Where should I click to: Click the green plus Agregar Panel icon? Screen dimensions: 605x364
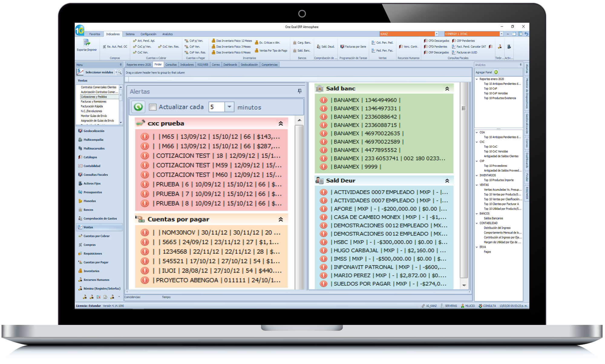click(x=496, y=72)
